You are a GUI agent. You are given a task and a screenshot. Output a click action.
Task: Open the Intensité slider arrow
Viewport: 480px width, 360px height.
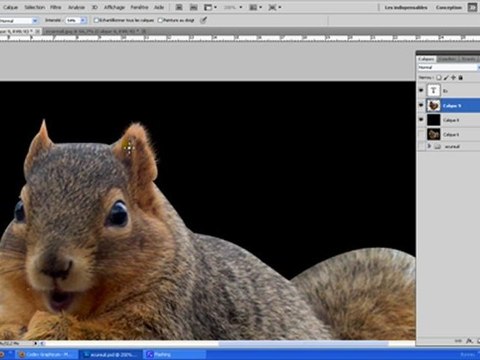pyautogui.click(x=83, y=21)
